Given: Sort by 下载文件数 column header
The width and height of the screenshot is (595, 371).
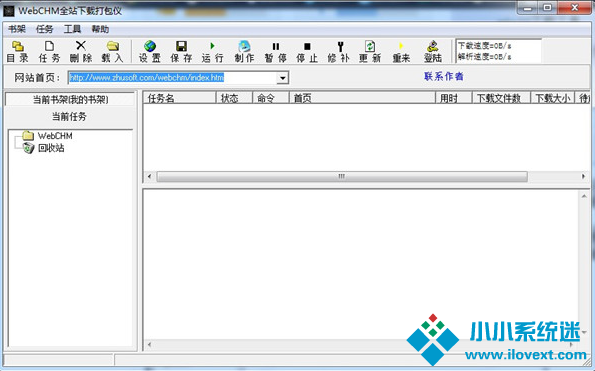Looking at the screenshot, I should click(x=501, y=98).
